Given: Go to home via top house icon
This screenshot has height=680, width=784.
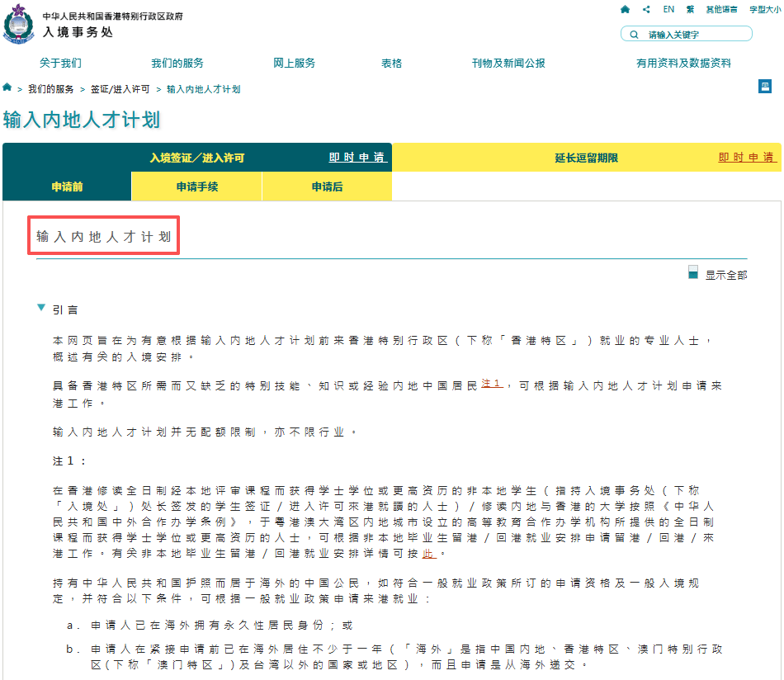Looking at the screenshot, I should [x=625, y=9].
